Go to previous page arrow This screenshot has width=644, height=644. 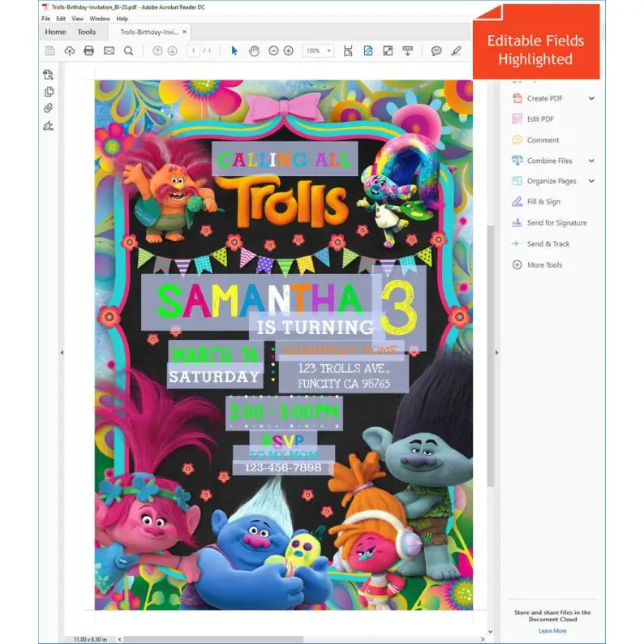click(x=157, y=50)
